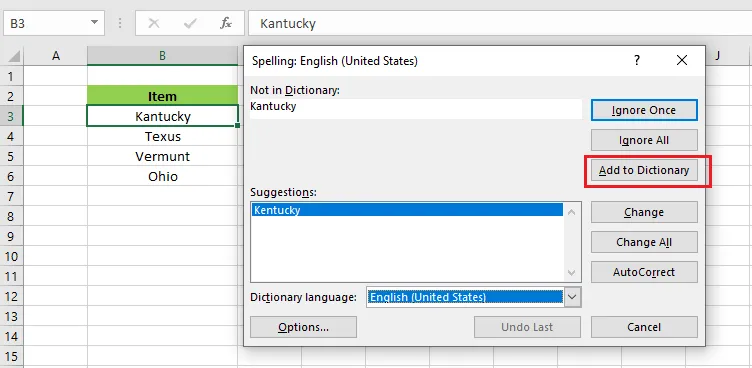Click the formula bar Cancel X icon
This screenshot has width=752, height=368.
coord(154,23)
